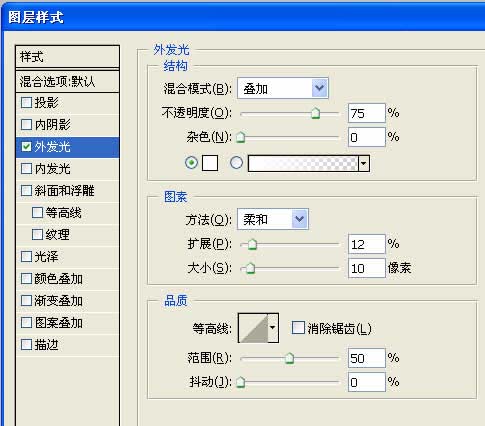Viewport: 485px width, 426px height.
Task: Select the 斜面和浮雕 row label
Action: coord(64,191)
